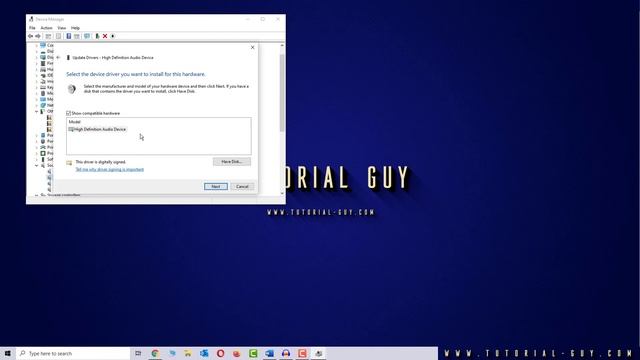The height and width of the screenshot is (360, 640).
Task: Click the Back arrow in Device Manager toolbar
Action: point(31,36)
